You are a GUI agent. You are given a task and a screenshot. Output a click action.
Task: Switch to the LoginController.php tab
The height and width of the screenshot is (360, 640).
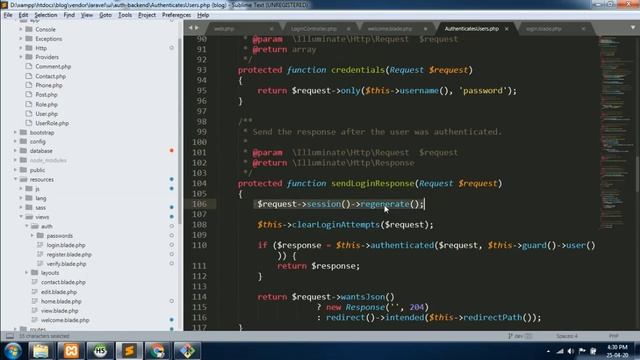[x=314, y=29]
